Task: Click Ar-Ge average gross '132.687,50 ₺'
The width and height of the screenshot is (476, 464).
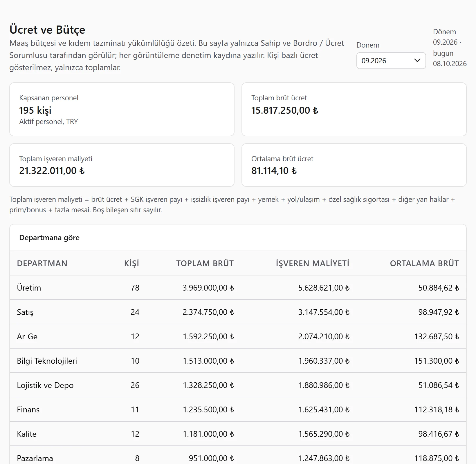Action: click(437, 336)
